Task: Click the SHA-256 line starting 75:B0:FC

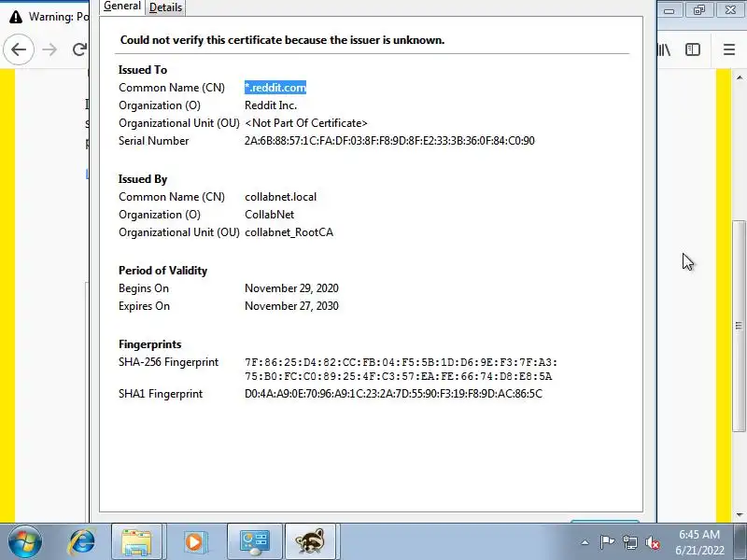Action: click(x=399, y=376)
